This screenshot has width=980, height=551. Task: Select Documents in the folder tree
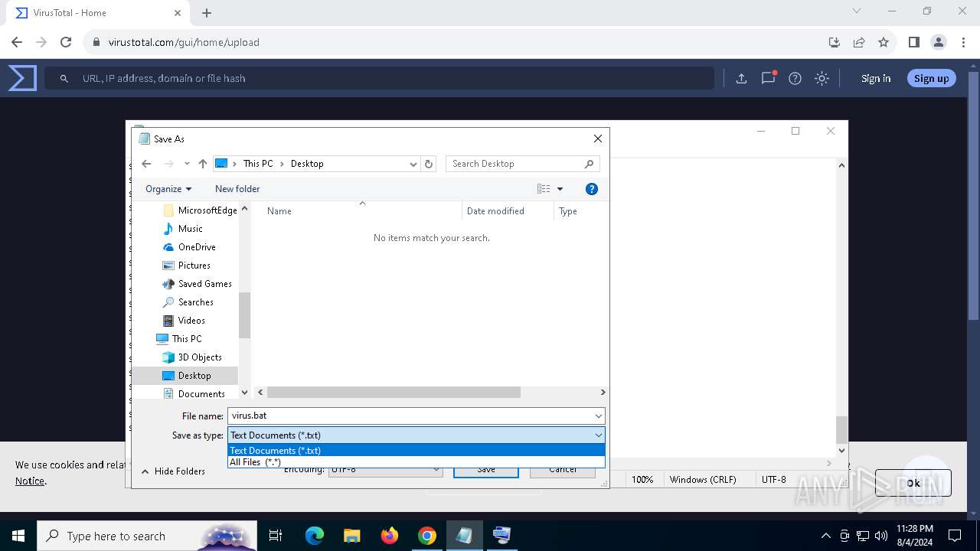tap(201, 394)
